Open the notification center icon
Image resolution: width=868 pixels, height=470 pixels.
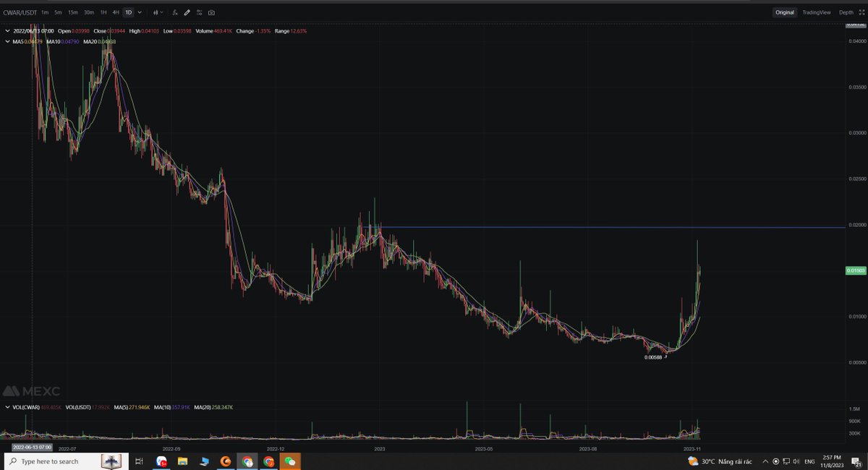click(x=856, y=461)
